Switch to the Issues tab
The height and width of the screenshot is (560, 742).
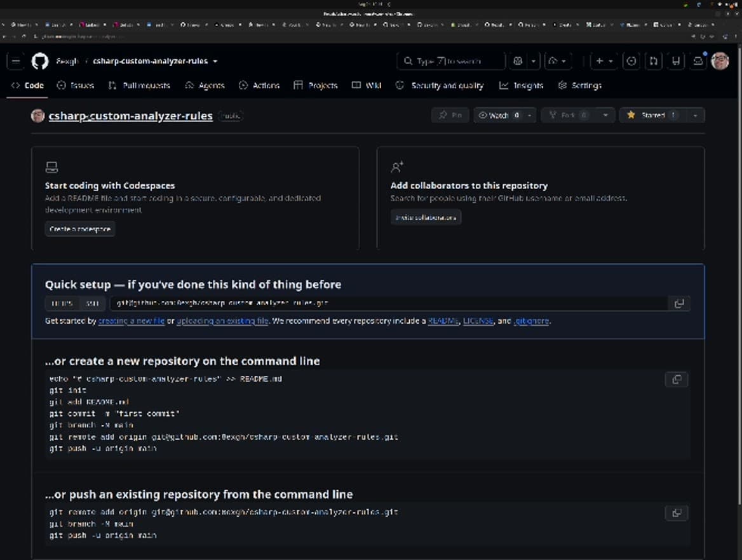76,86
